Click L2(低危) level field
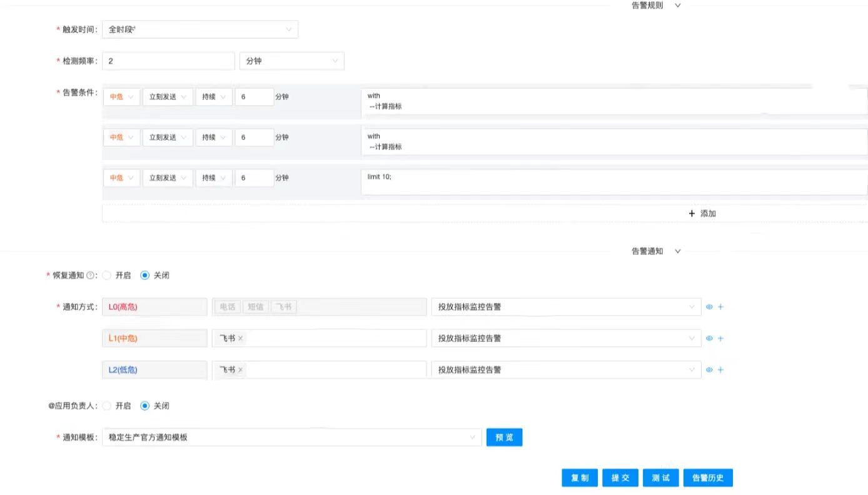Screen dimensions: 868x495 click(x=154, y=369)
